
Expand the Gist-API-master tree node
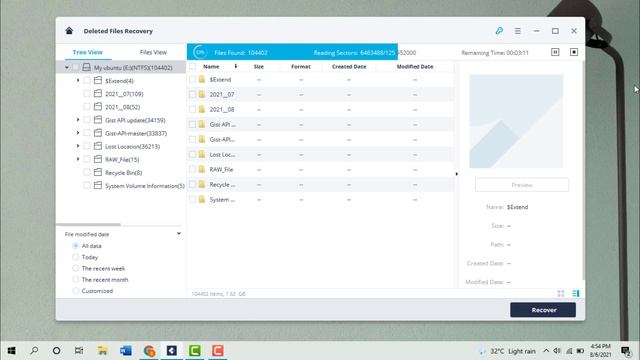pos(78,133)
